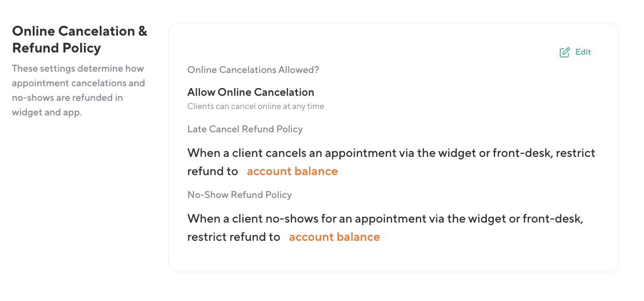Click "refund to" before late cancel account balance
Image resolution: width=644 pixels, height=301 pixels.
[x=213, y=171]
